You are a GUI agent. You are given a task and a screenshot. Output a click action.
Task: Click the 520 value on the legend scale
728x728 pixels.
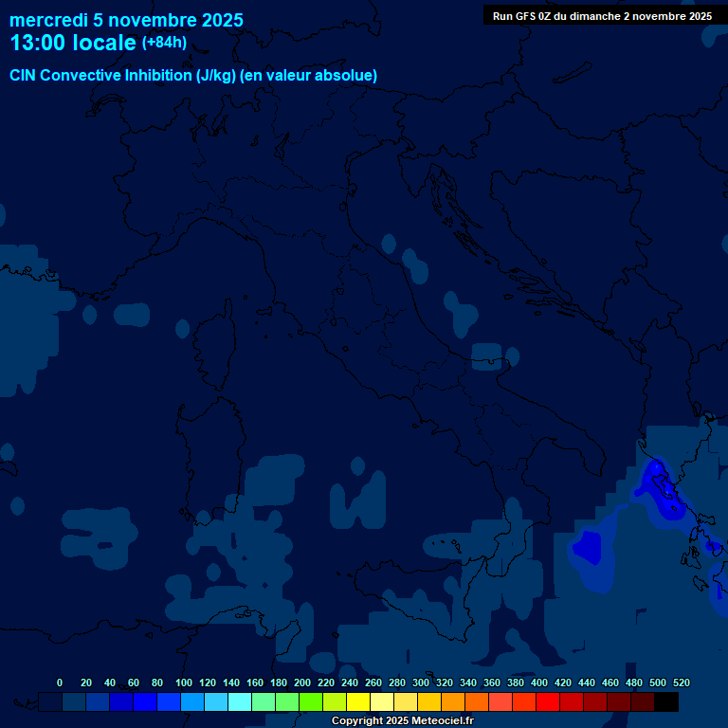681,682
